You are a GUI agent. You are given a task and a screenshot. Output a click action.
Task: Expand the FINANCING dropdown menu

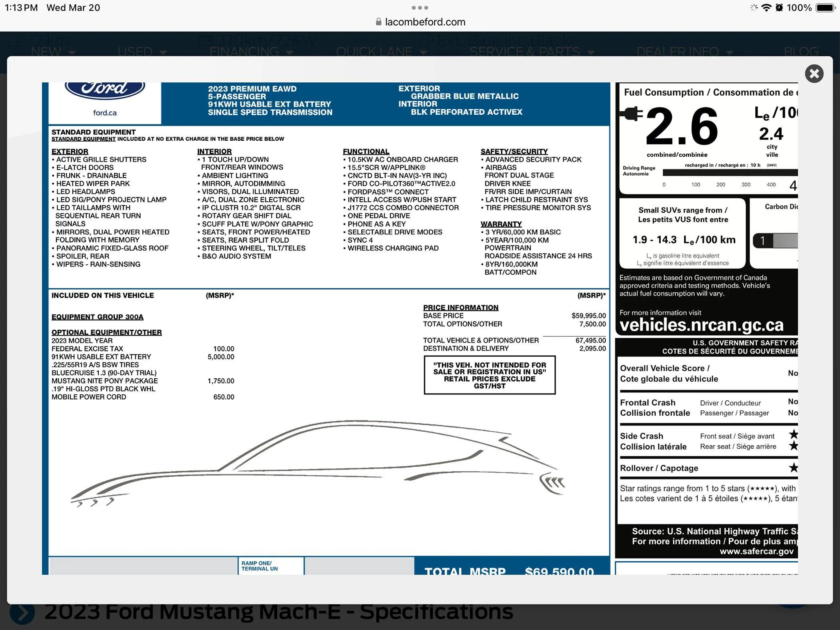251,52
